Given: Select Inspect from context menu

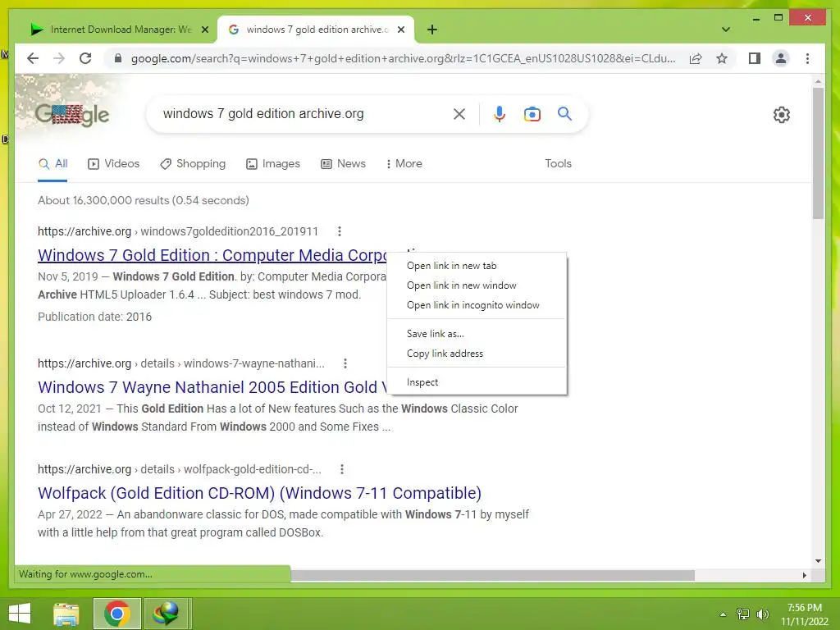Looking at the screenshot, I should 477,382.
